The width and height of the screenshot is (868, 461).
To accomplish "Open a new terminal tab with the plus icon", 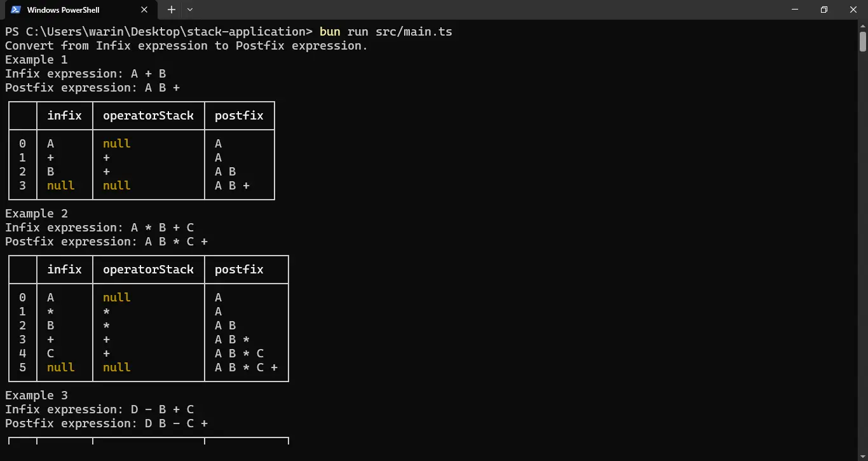I will point(171,10).
